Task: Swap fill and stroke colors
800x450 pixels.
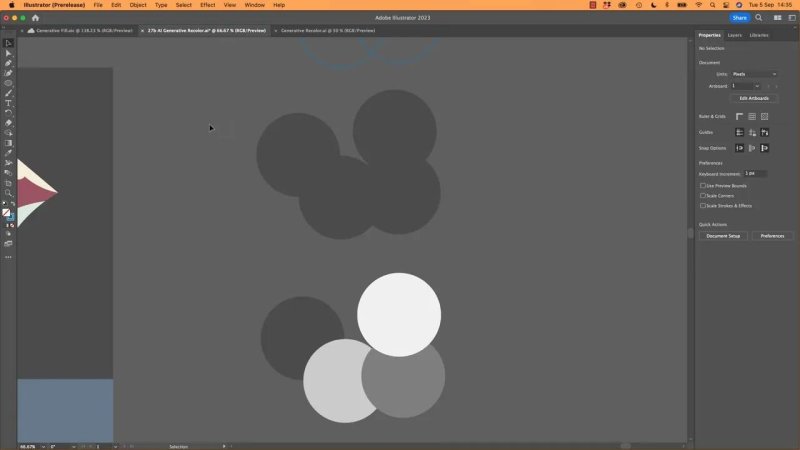Action: 13,204
